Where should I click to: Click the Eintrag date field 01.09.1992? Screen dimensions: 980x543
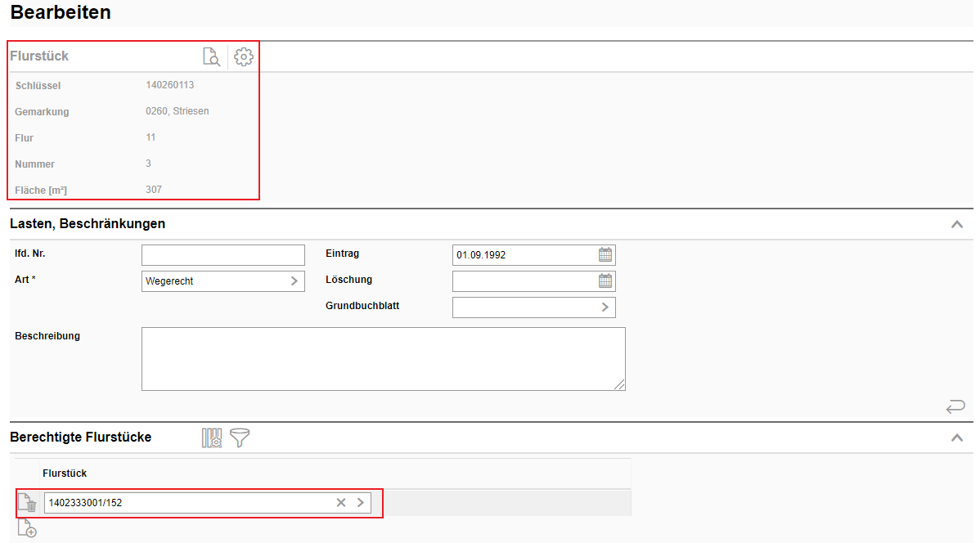[x=524, y=255]
